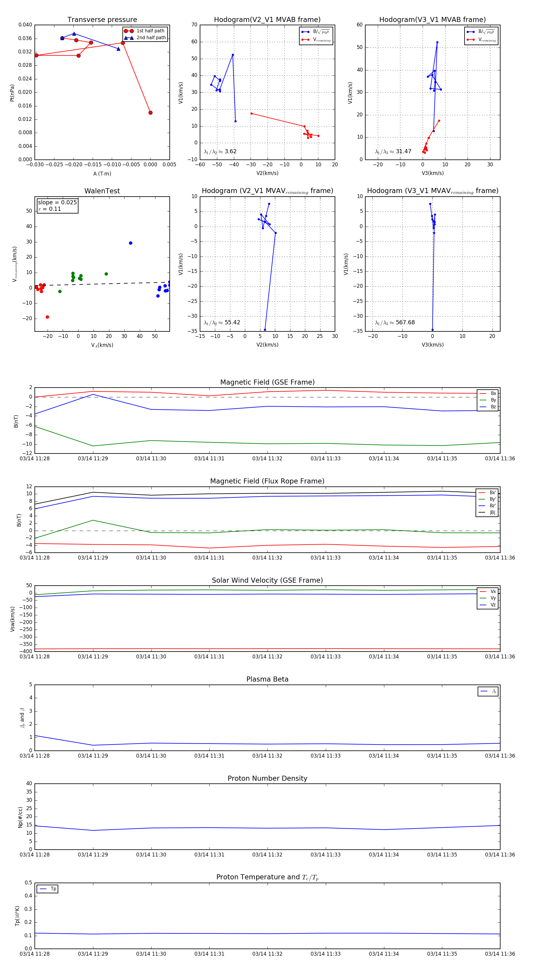535x980 pixels.
Task: Click the "Plasma Beta" plot title
Action: point(267,679)
